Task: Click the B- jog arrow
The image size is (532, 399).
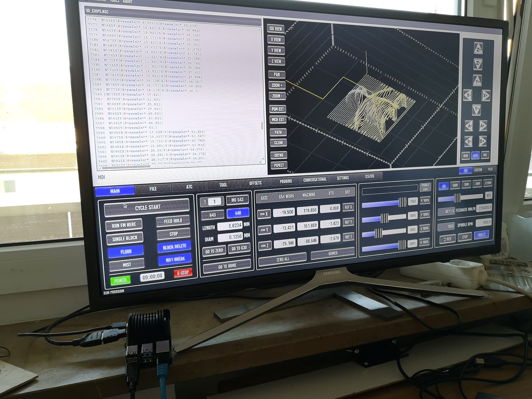Action: (469, 141)
